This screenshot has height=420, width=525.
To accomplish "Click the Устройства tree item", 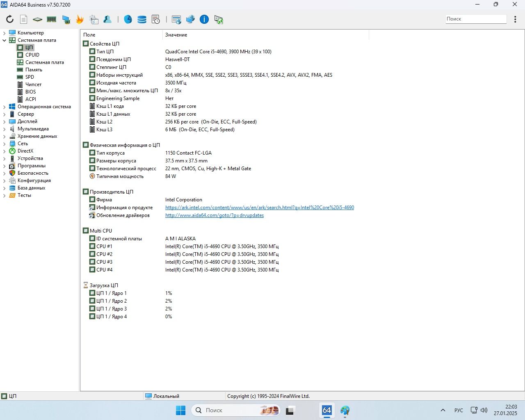I will [30, 158].
